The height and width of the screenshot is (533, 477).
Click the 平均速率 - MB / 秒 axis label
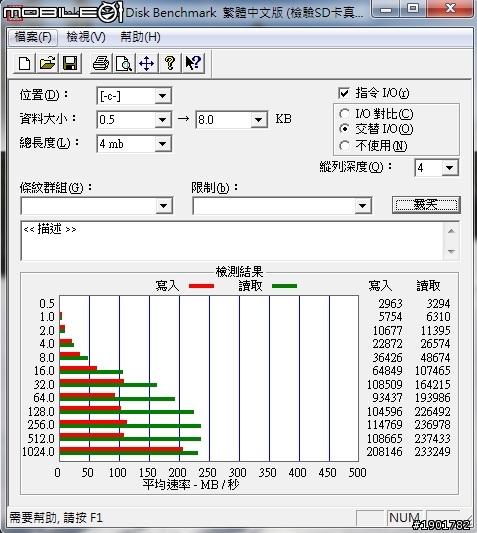pos(191,485)
